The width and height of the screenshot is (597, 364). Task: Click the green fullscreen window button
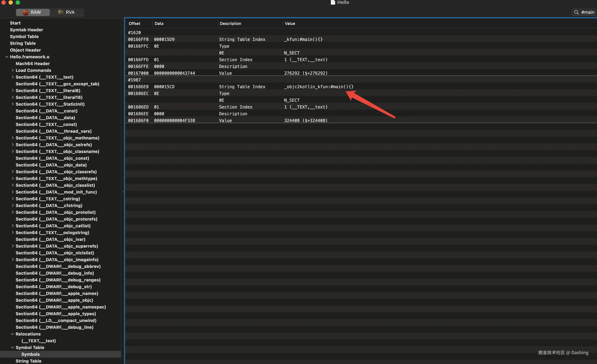[x=18, y=2]
